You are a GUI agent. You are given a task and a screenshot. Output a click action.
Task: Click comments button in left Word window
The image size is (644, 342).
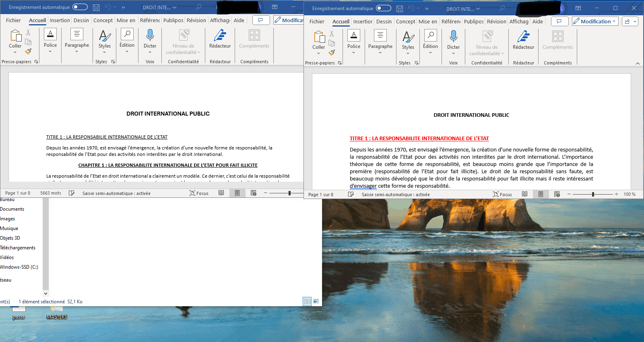point(261,20)
